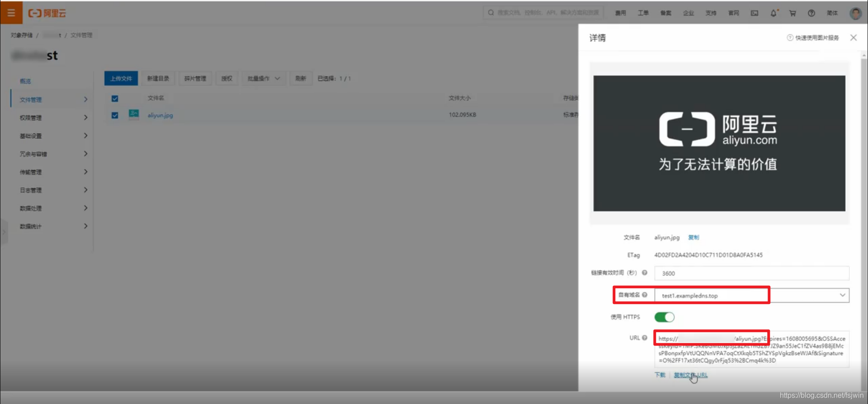Viewport: 868px width, 404px height.
Task: Open the 企业 header menu
Action: [688, 13]
